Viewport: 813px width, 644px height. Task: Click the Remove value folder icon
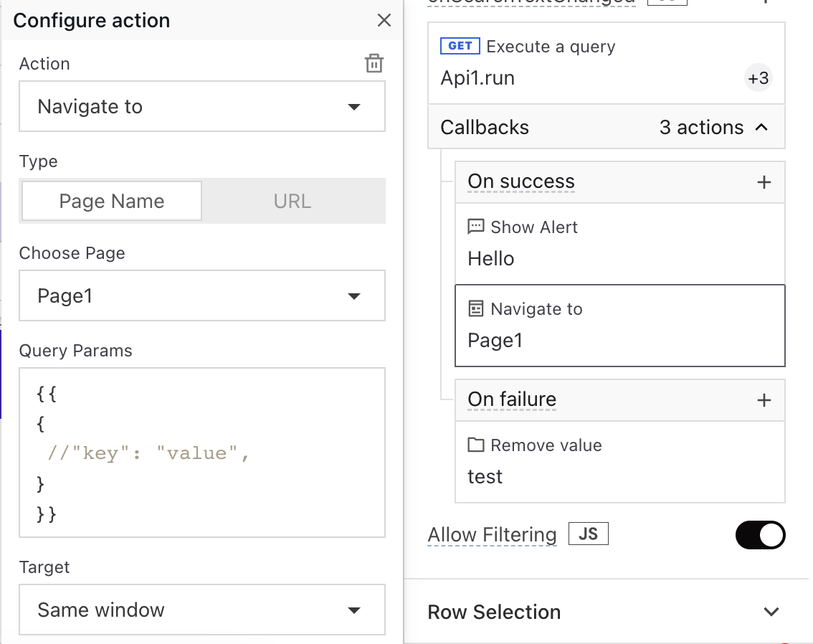(476, 445)
